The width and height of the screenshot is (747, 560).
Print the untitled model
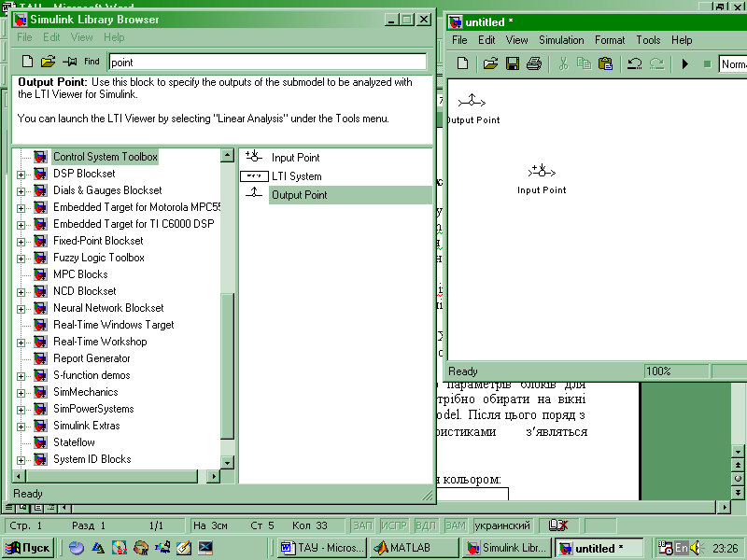[x=534, y=63]
